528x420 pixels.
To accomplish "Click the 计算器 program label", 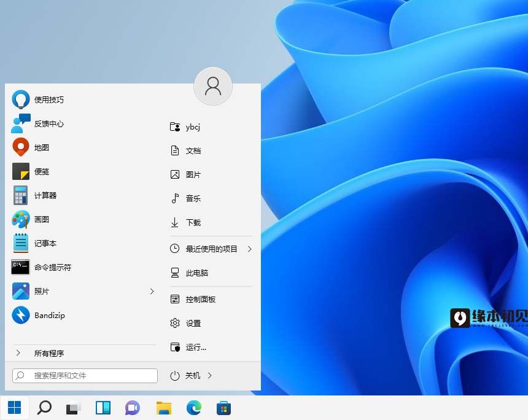I will (x=45, y=195).
